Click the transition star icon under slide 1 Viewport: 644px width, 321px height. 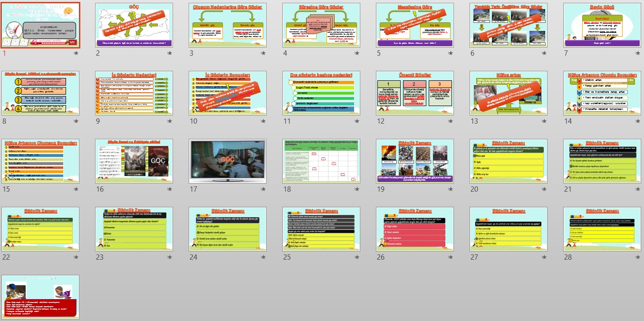77,54
